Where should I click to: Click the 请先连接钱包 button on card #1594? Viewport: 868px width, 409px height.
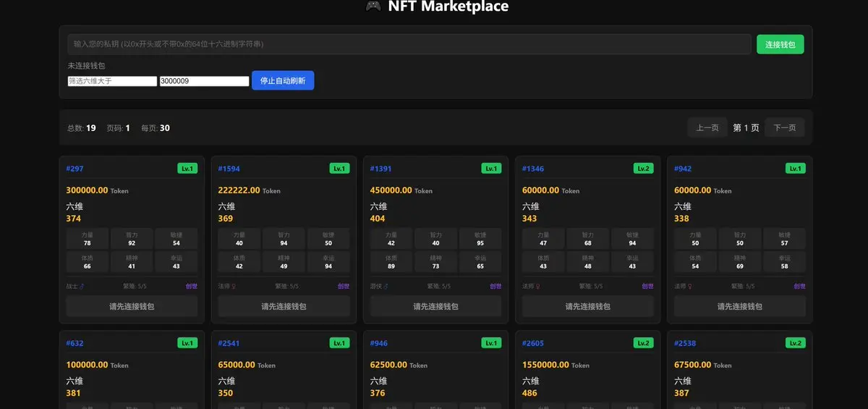click(x=284, y=306)
